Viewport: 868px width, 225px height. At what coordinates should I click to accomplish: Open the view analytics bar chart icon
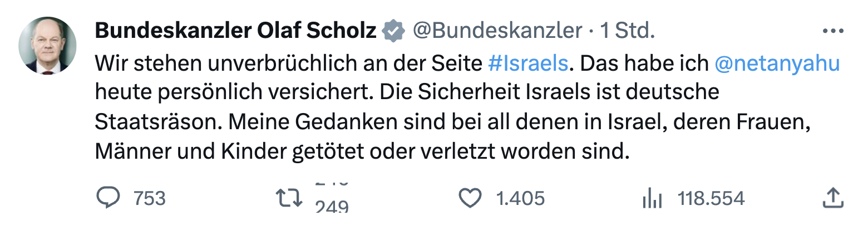pos(649,198)
